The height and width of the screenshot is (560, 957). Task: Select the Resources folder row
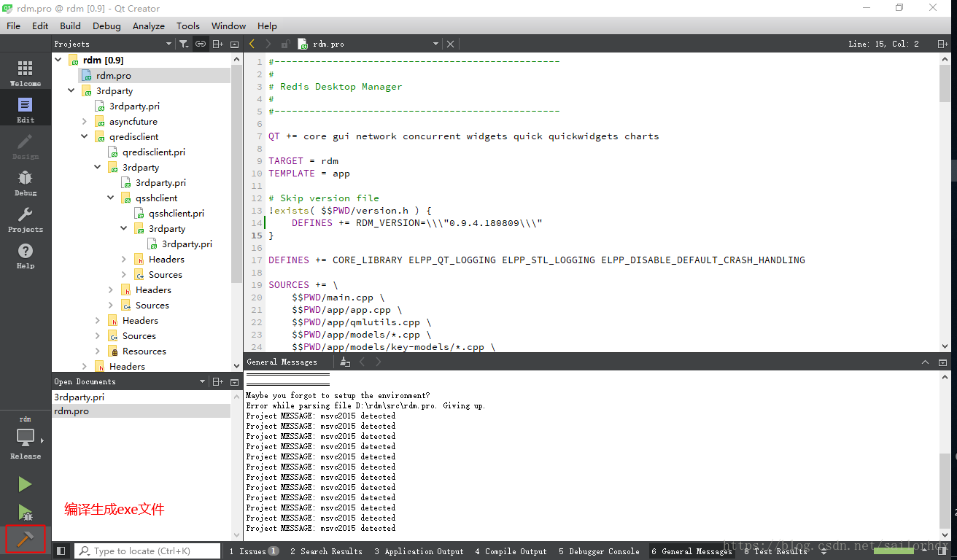coord(144,351)
